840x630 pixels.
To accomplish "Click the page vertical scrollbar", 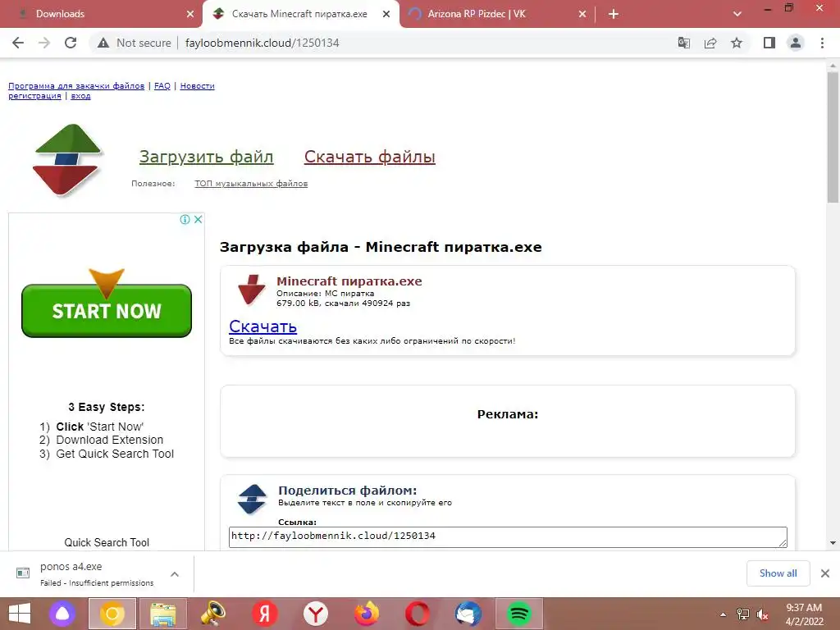I will [833, 137].
